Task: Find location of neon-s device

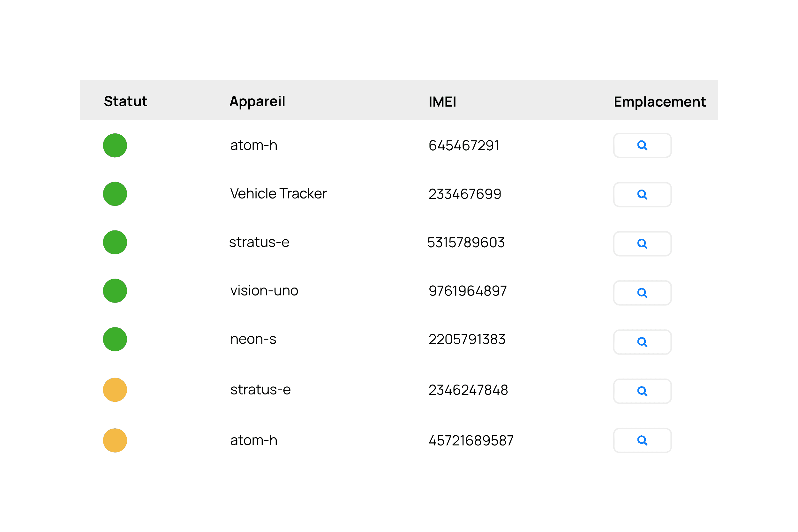Action: 642,342
